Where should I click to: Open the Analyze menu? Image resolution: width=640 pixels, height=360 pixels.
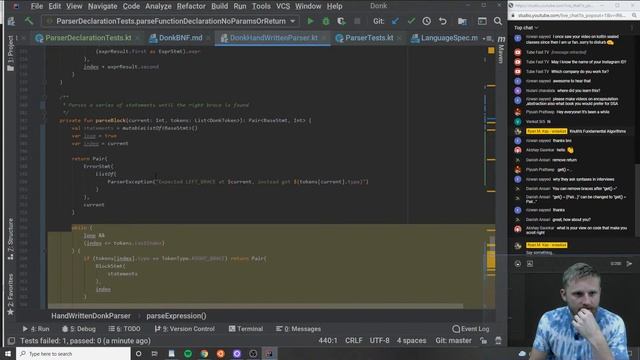click(x=158, y=6)
